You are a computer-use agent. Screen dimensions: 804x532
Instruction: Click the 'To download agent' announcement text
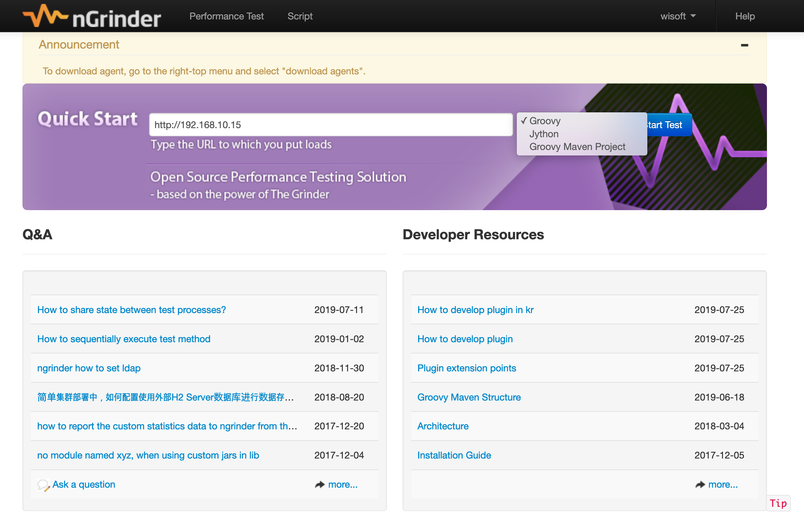coord(204,71)
